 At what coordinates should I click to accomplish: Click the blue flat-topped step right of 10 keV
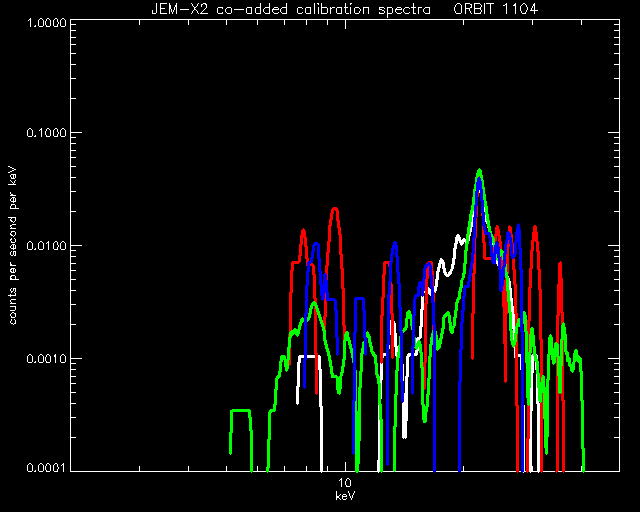click(x=359, y=299)
